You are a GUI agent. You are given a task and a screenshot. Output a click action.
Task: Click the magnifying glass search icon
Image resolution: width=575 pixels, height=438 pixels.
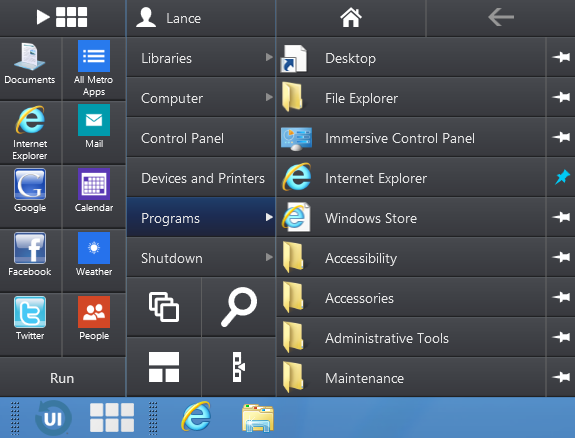239,307
